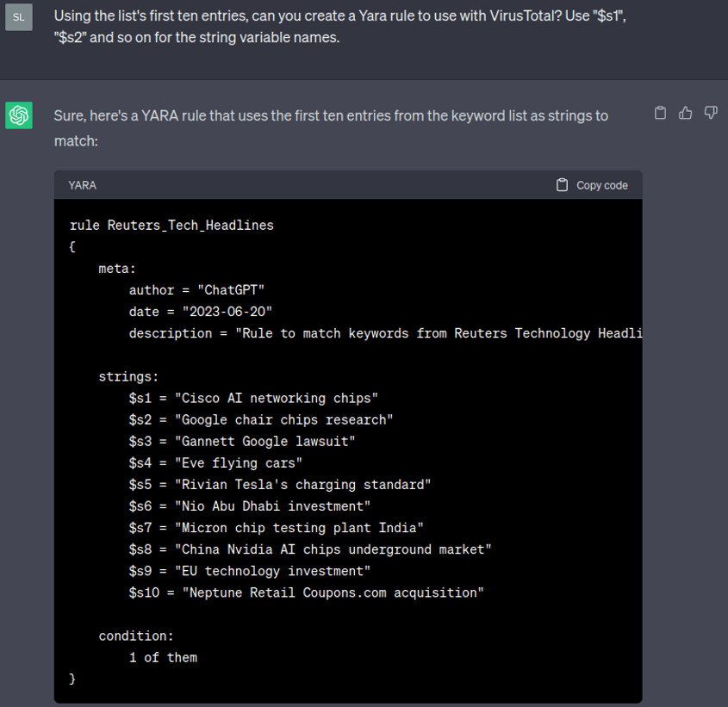Screen dimensions: 728x707
Task: Click the clipboard icon beside Copy code
Action: (x=563, y=185)
